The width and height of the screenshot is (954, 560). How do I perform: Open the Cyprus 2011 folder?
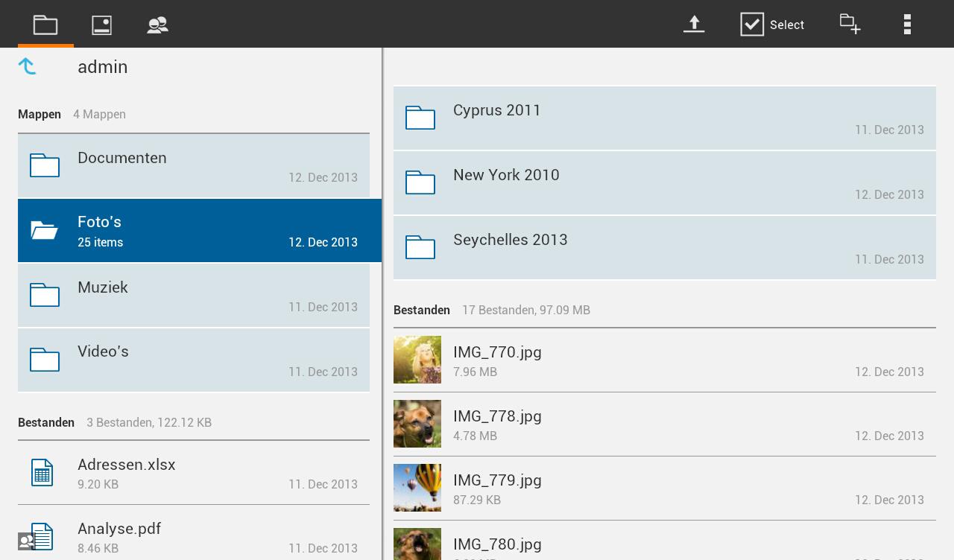tap(663, 118)
